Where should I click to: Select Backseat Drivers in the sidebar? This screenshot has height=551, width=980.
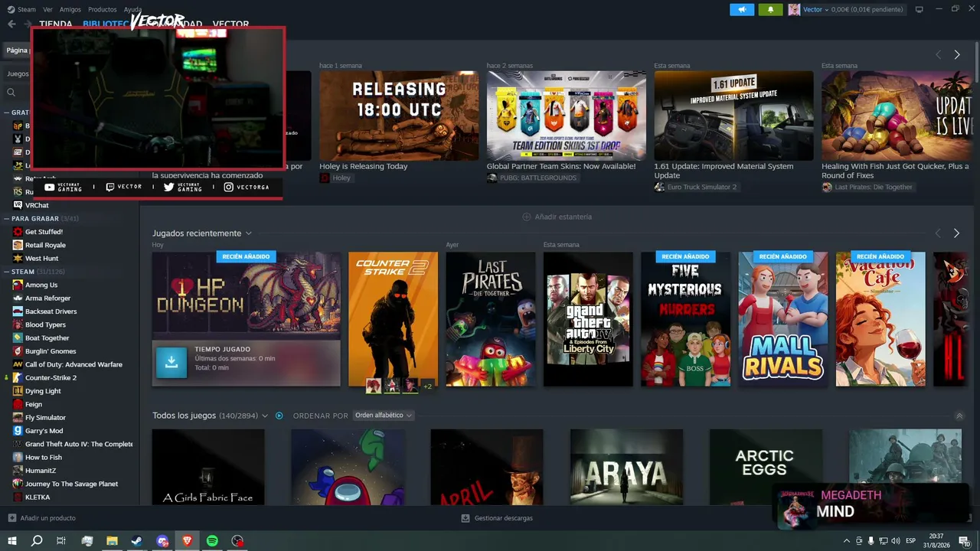51,311
